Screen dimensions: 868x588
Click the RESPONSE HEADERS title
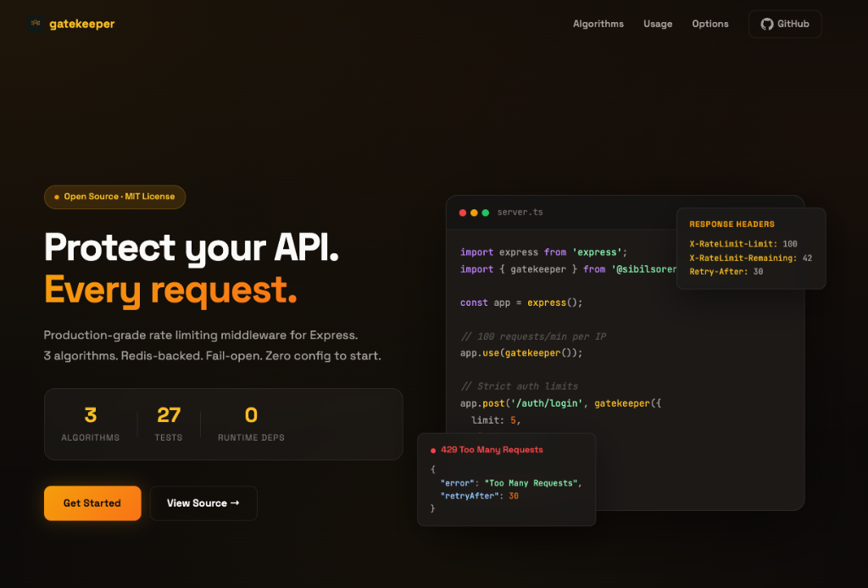[x=732, y=224]
